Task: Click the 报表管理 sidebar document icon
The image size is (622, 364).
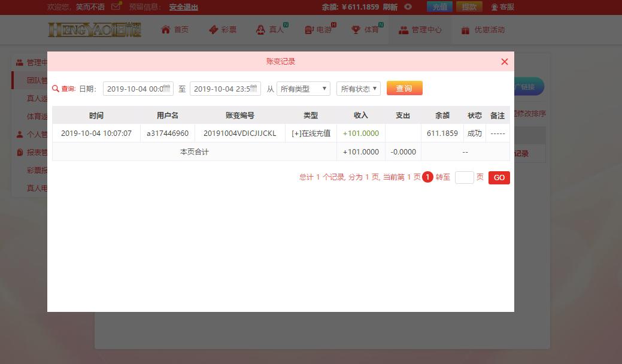Action: point(20,152)
